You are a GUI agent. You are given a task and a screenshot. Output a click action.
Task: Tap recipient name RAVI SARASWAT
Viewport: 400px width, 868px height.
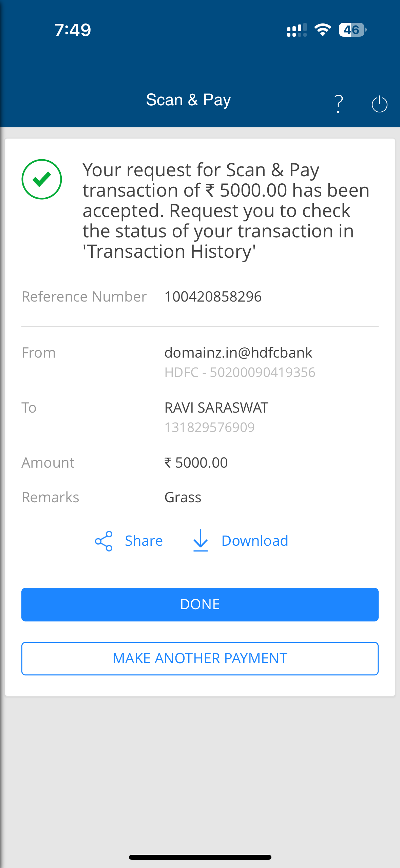click(216, 408)
